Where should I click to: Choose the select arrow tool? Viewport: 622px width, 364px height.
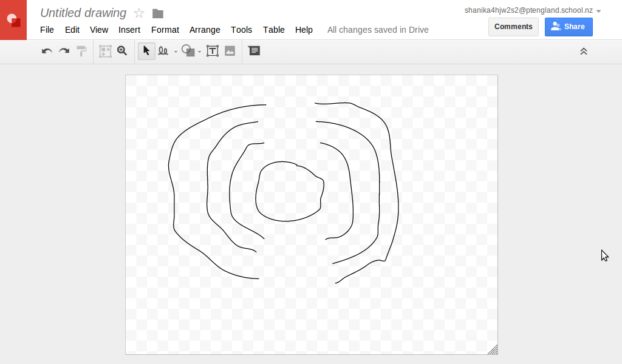146,51
